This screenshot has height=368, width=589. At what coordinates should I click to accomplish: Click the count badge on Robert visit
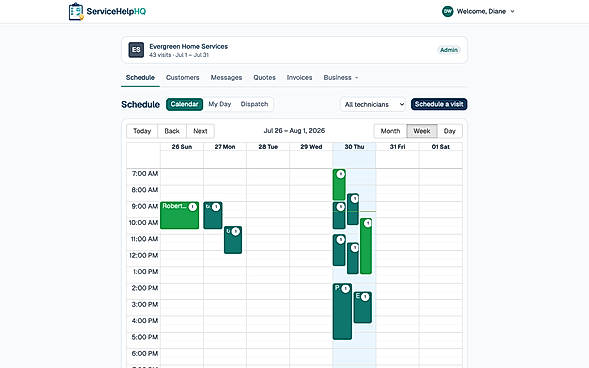[193, 207]
